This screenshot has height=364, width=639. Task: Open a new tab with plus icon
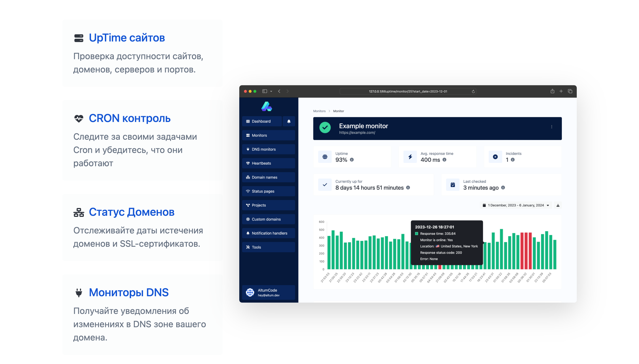(x=561, y=91)
